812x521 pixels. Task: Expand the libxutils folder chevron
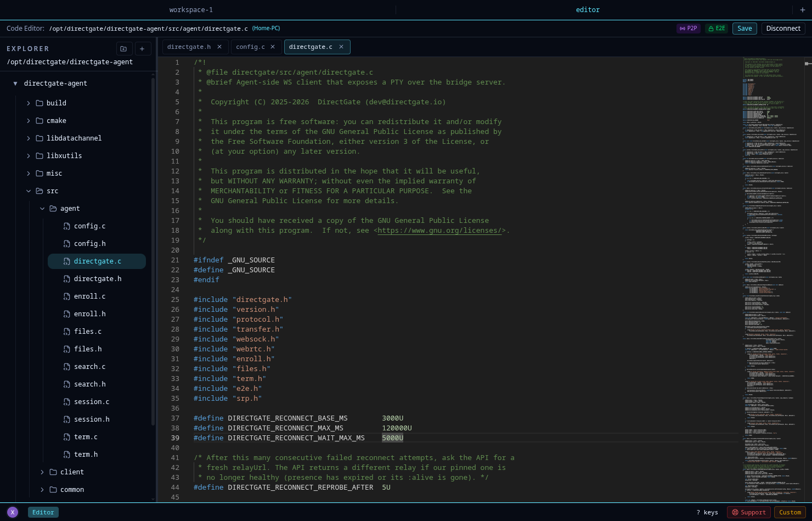pyautogui.click(x=29, y=156)
